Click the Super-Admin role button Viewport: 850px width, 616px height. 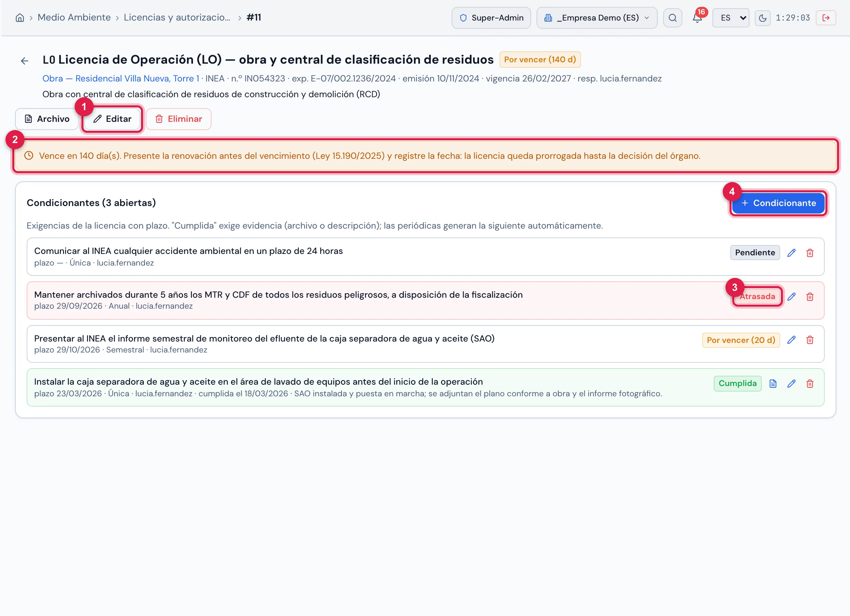[x=491, y=17]
